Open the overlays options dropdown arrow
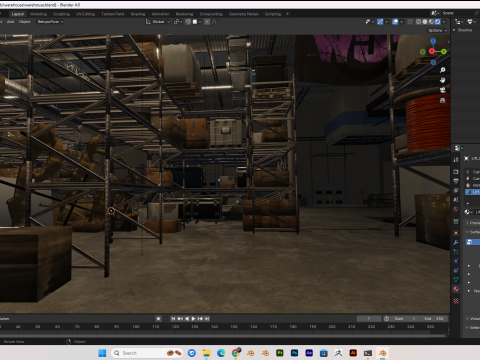Image resolution: width=480 pixels, height=360 pixels. (x=401, y=22)
